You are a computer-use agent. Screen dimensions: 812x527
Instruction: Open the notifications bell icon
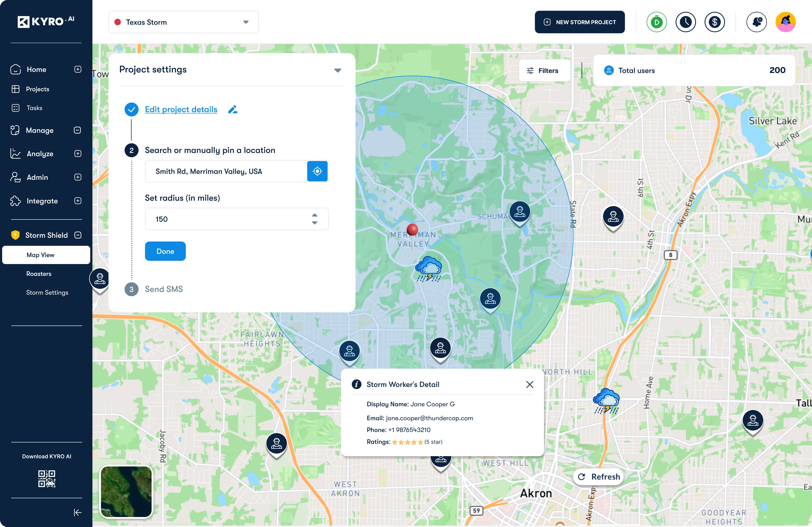coord(756,22)
